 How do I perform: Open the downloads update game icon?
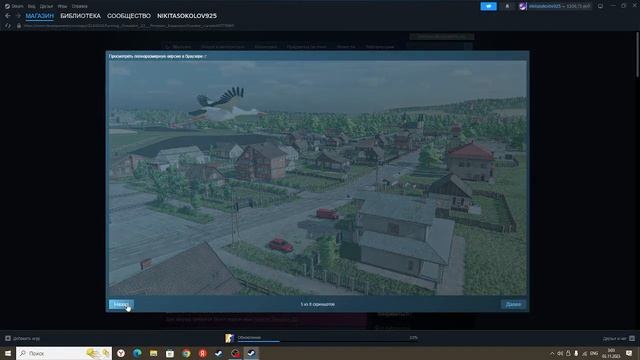pos(229,338)
